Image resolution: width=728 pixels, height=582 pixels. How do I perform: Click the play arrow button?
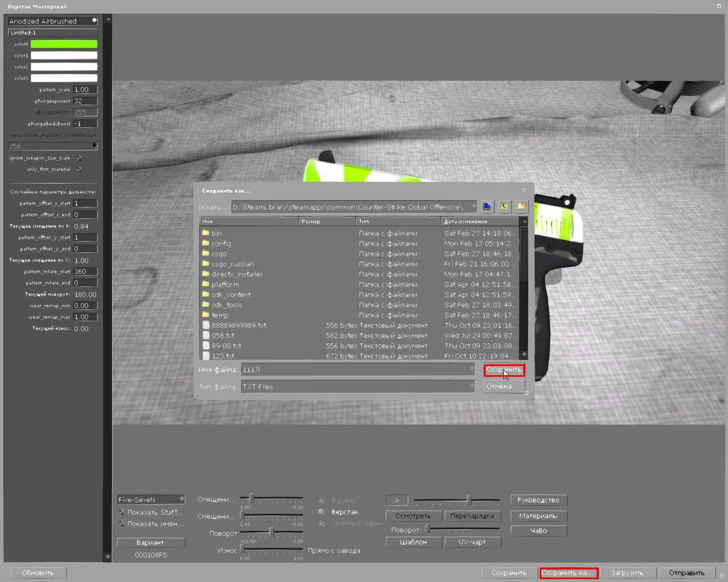397,500
